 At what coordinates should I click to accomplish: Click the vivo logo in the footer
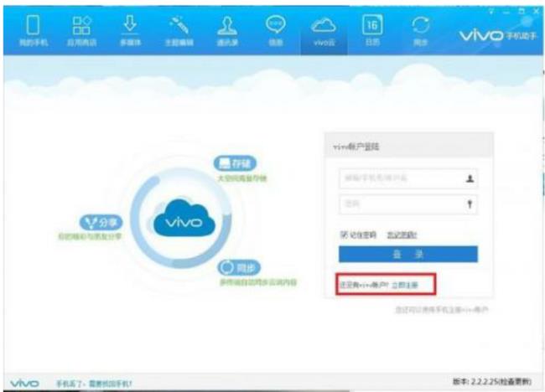pyautogui.click(x=24, y=384)
